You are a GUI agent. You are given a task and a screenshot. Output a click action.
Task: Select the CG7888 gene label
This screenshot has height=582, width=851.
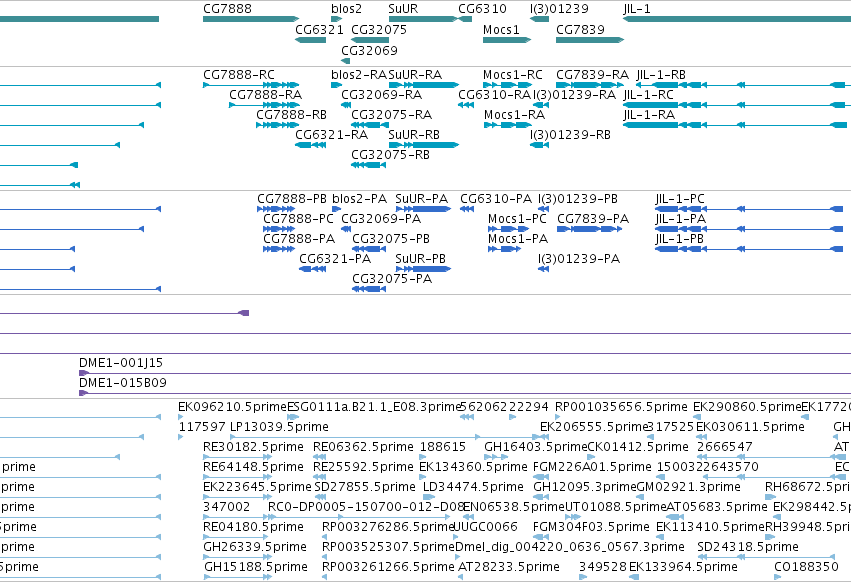227,9
